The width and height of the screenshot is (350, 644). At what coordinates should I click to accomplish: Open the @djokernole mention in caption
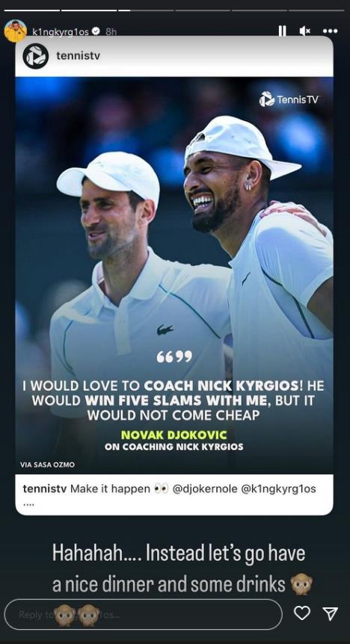(x=204, y=489)
